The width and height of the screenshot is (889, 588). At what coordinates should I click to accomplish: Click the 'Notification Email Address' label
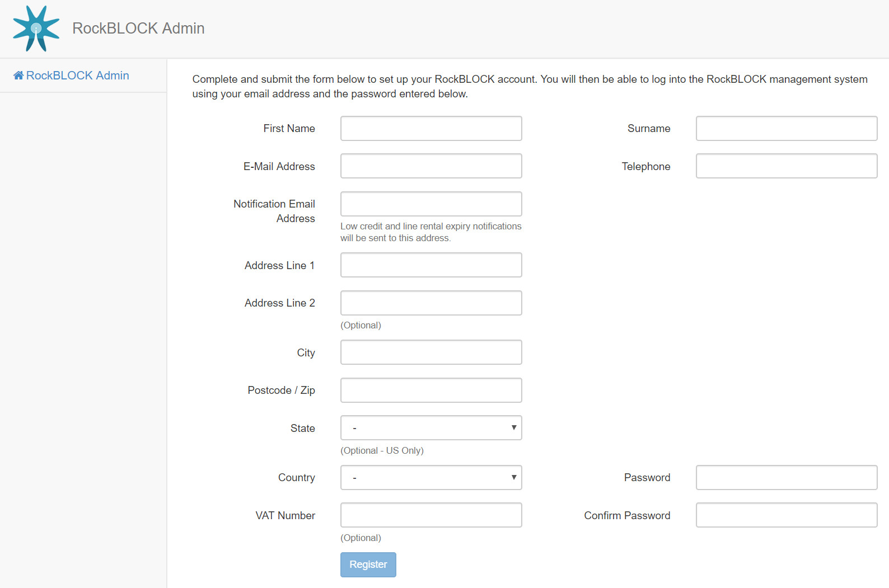point(274,211)
